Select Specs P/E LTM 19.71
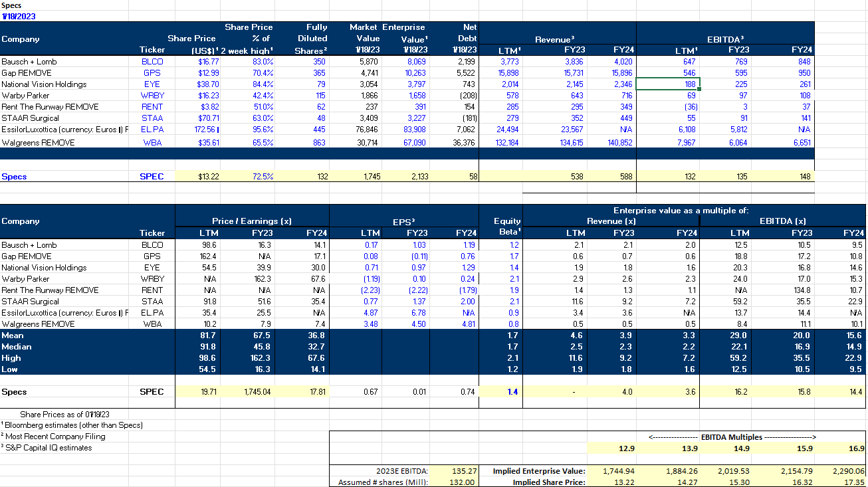The height and width of the screenshot is (487, 868). (209, 392)
